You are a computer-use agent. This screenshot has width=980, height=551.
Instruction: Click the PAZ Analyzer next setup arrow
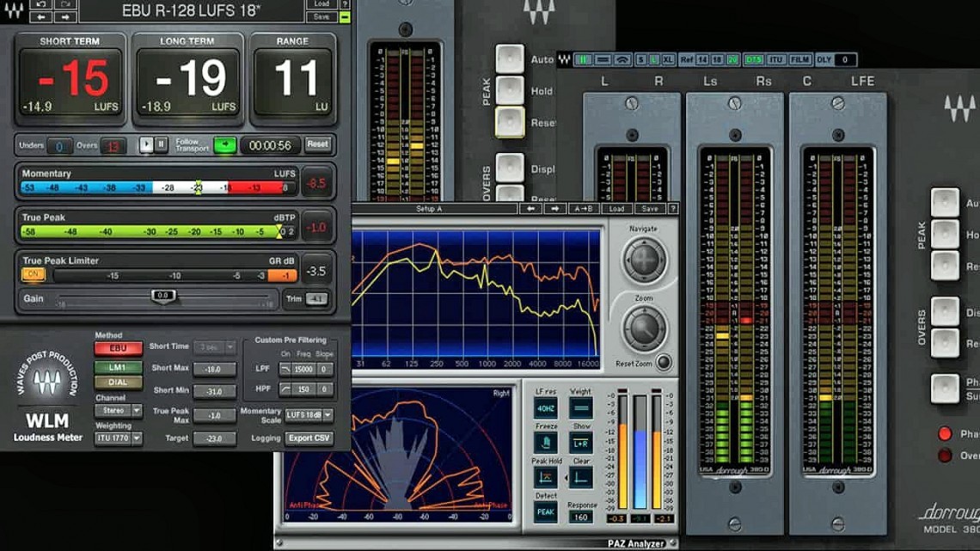click(554, 209)
